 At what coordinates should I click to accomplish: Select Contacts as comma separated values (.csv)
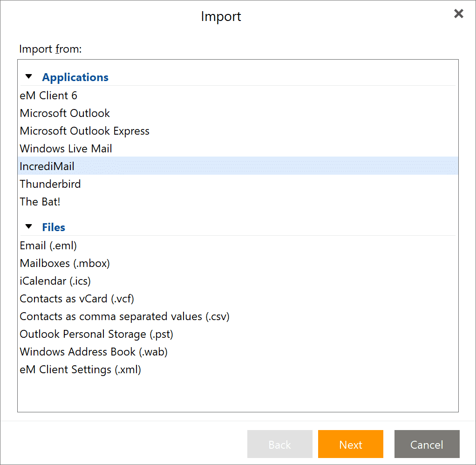tap(238, 316)
